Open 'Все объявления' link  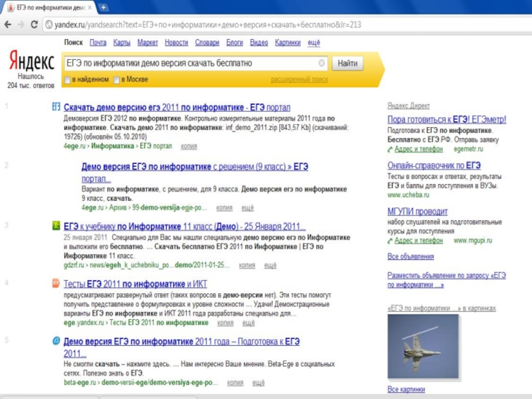(x=410, y=257)
